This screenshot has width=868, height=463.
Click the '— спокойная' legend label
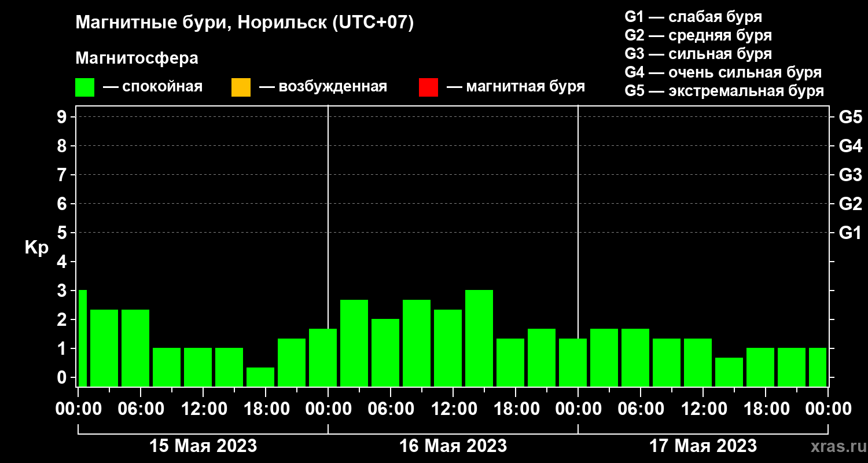(x=153, y=87)
